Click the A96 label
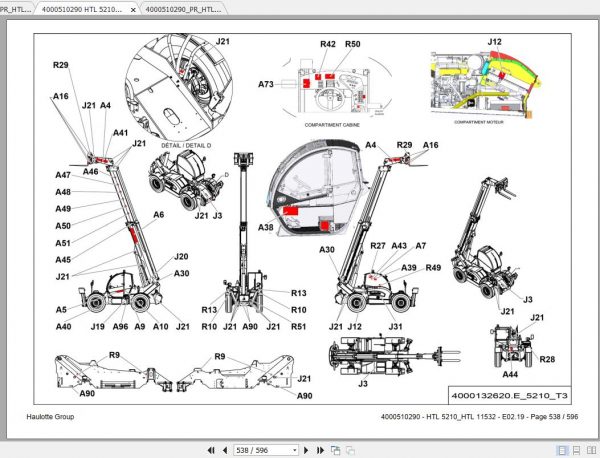This screenshot has height=458, width=600. point(120,326)
